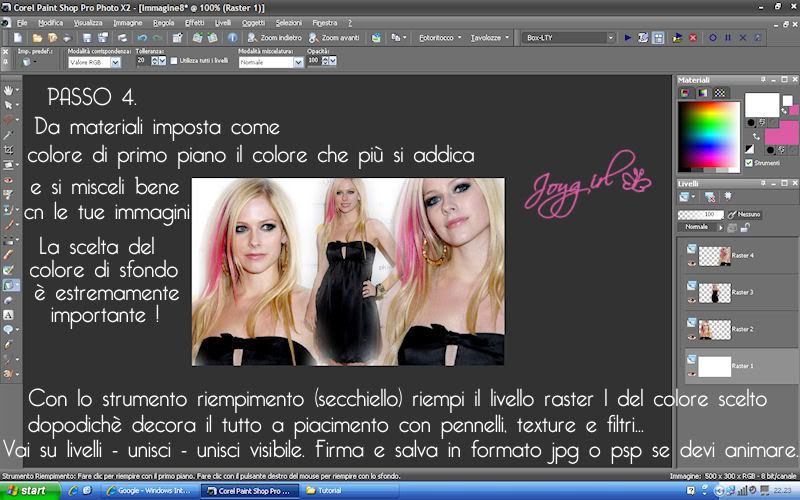Click the Zoom avanti button
The width and height of the screenshot is (800, 500).
pyautogui.click(x=334, y=38)
